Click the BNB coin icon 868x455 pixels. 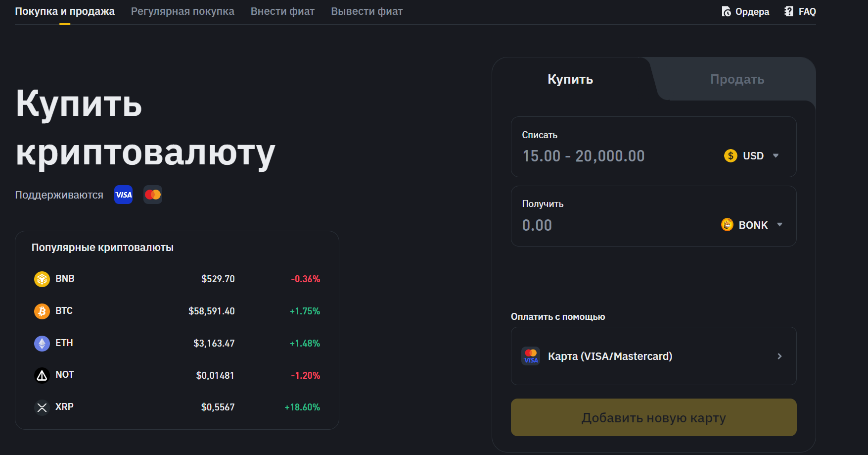tap(42, 279)
